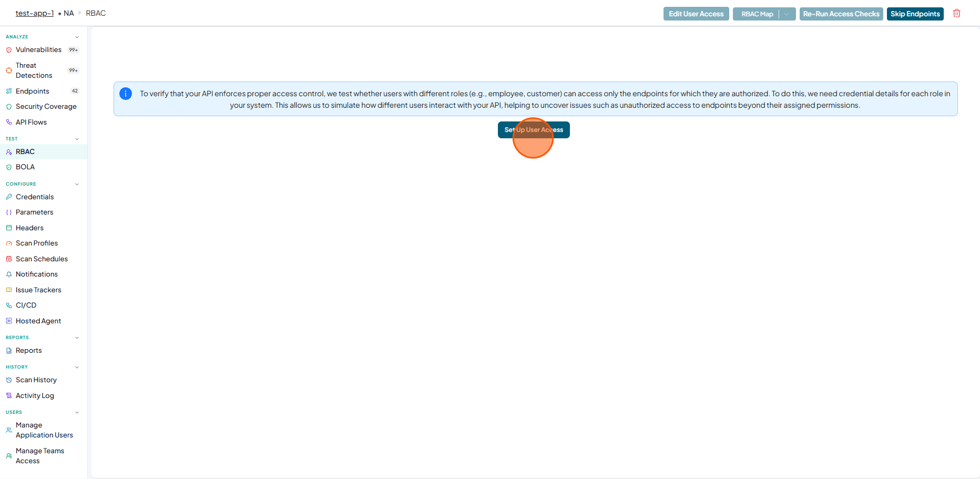This screenshot has width=980, height=479.
Task: Click the RBAC Map button
Action: coord(757,14)
